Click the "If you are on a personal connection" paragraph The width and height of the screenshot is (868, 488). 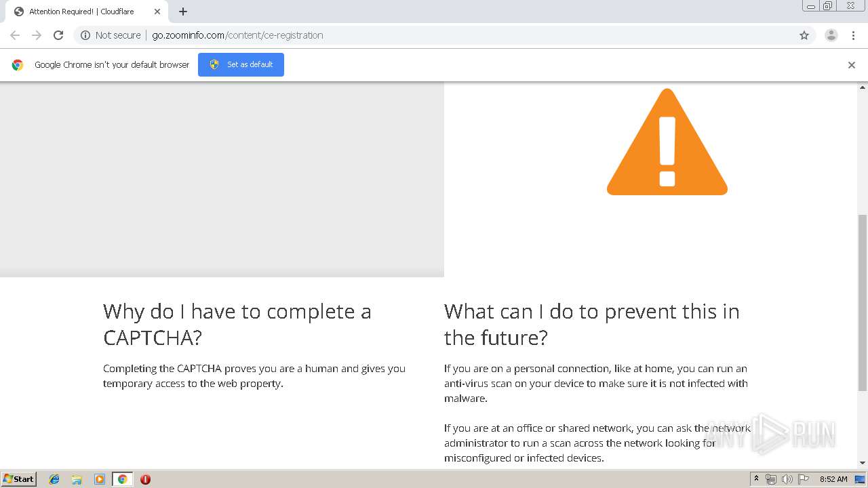coord(596,384)
